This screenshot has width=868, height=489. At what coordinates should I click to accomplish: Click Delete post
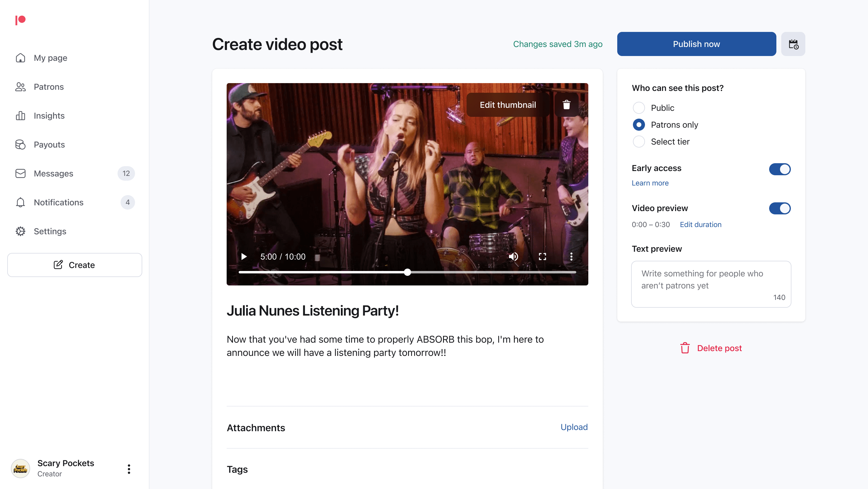point(711,348)
